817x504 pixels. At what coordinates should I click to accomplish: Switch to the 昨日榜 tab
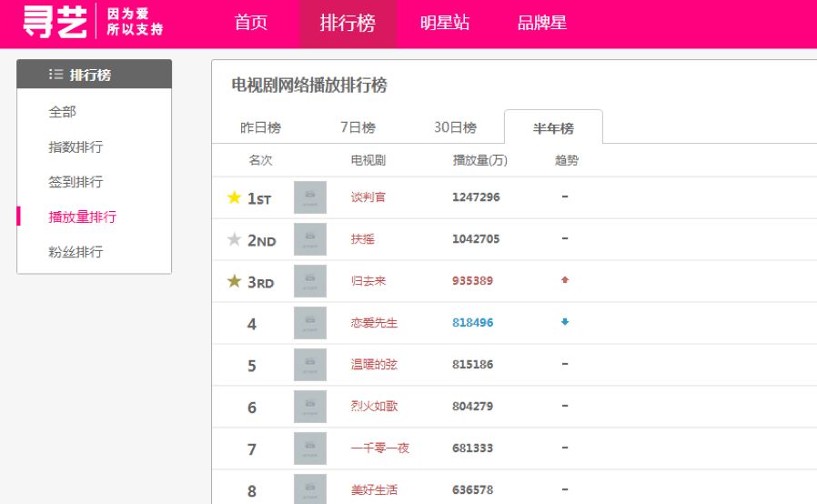point(260,127)
